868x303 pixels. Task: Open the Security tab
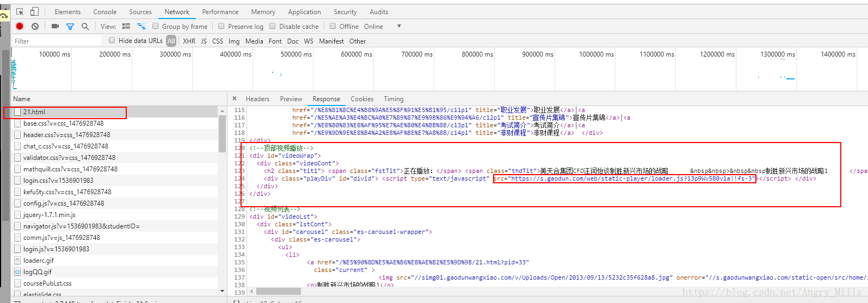(x=345, y=11)
